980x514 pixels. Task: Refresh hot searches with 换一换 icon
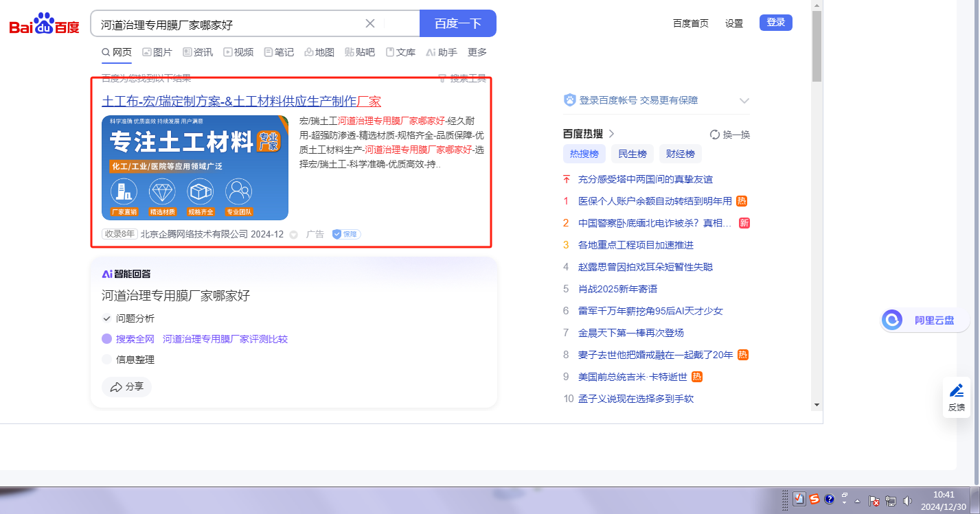[714, 135]
